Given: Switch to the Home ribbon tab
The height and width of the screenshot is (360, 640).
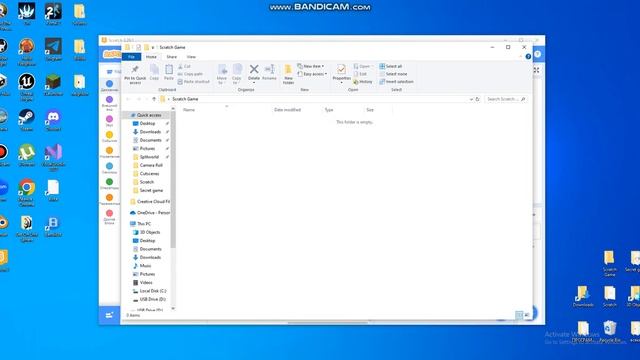Looking at the screenshot, I should coord(151,57).
